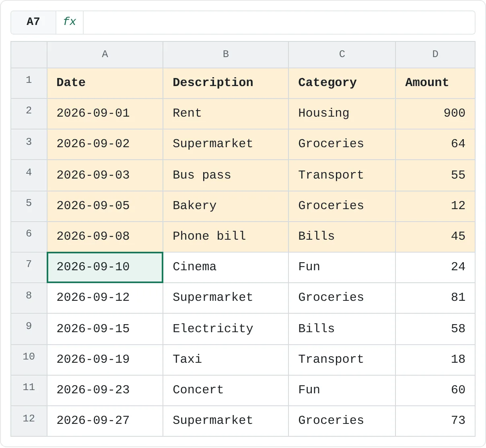The image size is (486, 448).
Task: Select the 'Concert' cell
Action: [x=226, y=390]
